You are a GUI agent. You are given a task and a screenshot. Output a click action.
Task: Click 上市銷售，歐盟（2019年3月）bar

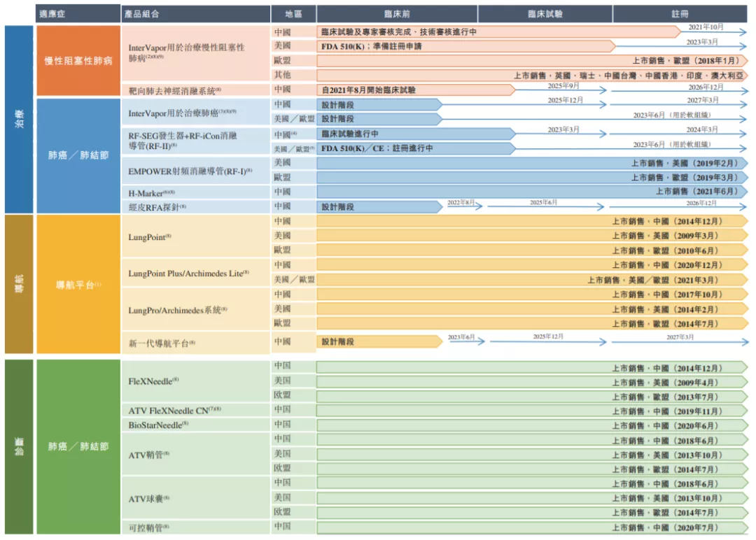pyautogui.click(x=532, y=177)
